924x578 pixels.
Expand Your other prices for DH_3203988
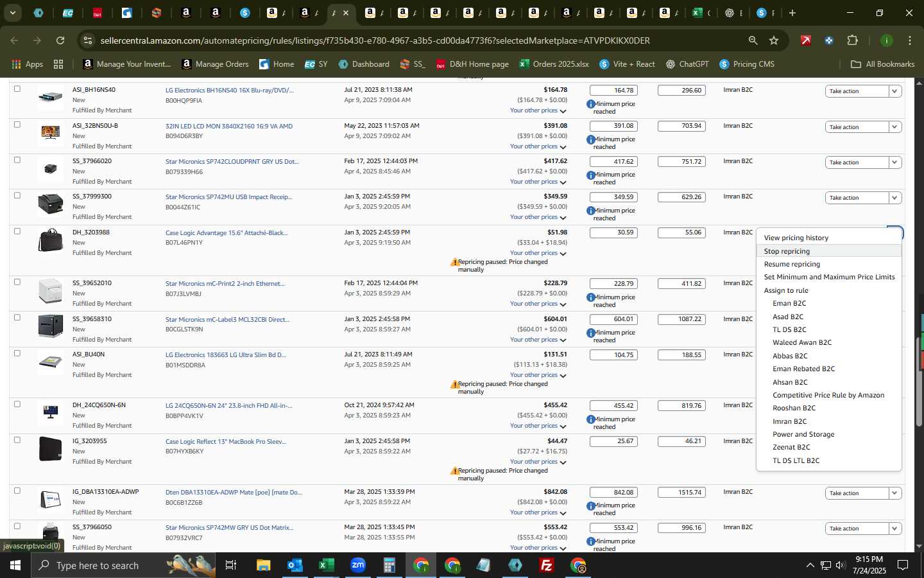point(538,253)
